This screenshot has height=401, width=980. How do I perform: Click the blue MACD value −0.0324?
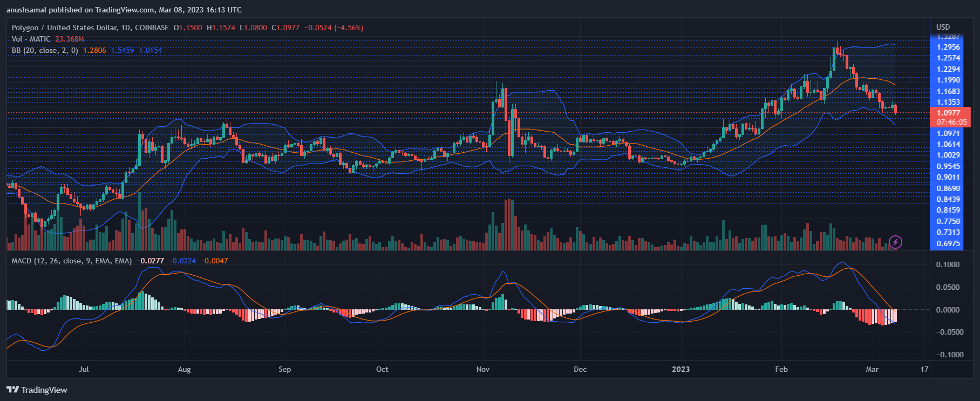[x=182, y=261]
